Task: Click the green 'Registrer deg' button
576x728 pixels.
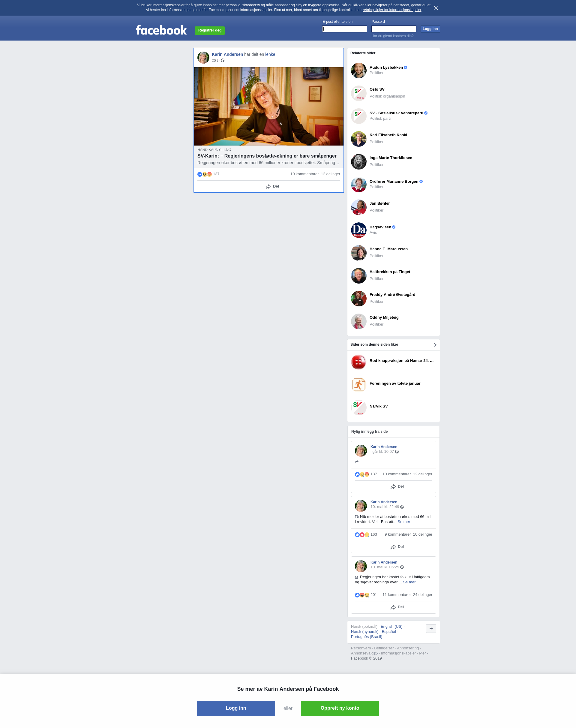Action: pyautogui.click(x=209, y=30)
